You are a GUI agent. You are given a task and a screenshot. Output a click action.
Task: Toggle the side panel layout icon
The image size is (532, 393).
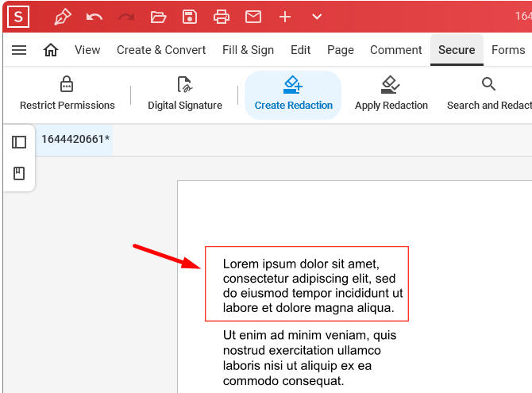click(x=19, y=142)
